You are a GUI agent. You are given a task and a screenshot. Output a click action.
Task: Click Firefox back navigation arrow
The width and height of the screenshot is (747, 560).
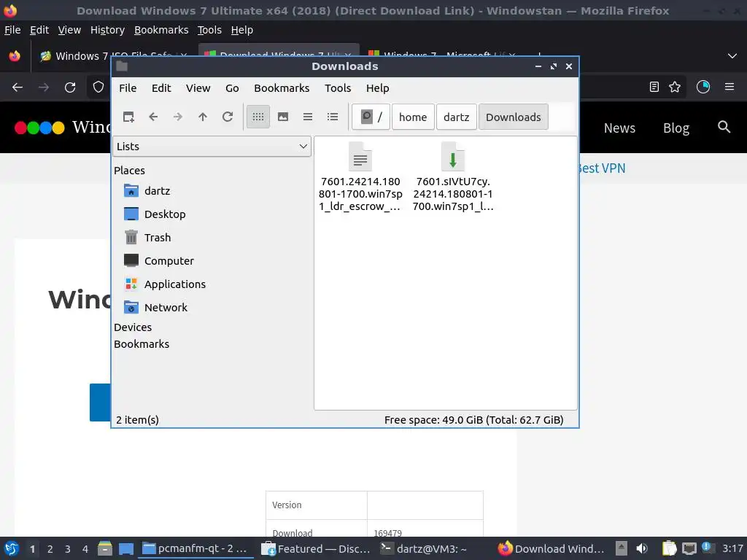[x=18, y=87]
